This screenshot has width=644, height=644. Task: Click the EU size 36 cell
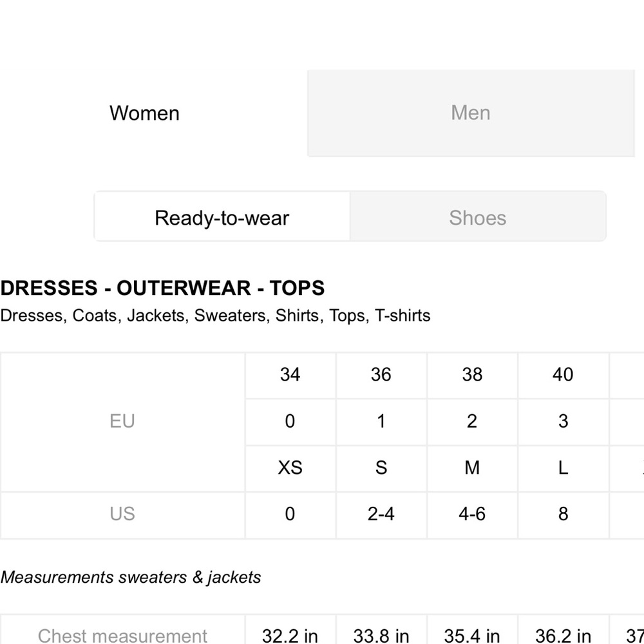[x=381, y=375]
